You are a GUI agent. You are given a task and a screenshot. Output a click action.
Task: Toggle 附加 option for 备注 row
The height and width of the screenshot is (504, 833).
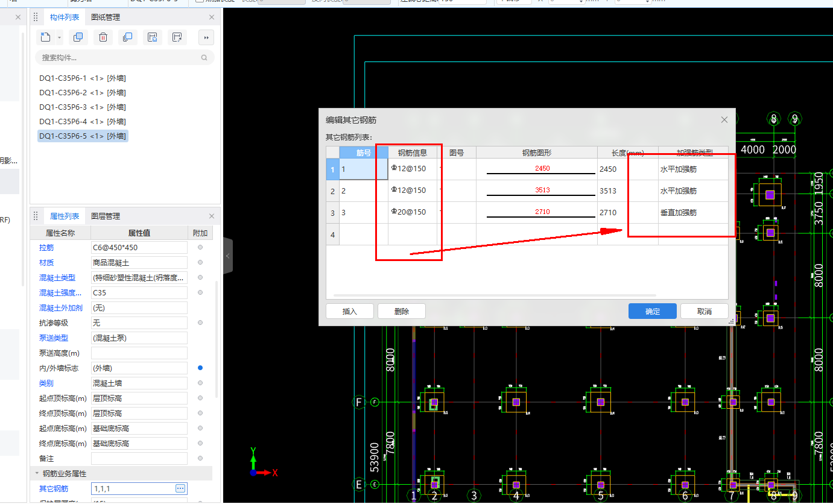tap(200, 458)
